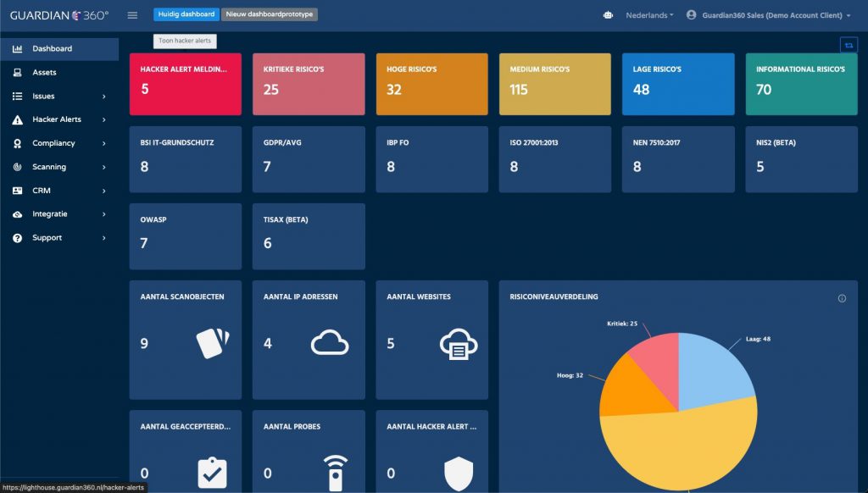Select the Huidig dashboard button
The image size is (868, 493).
186,14
